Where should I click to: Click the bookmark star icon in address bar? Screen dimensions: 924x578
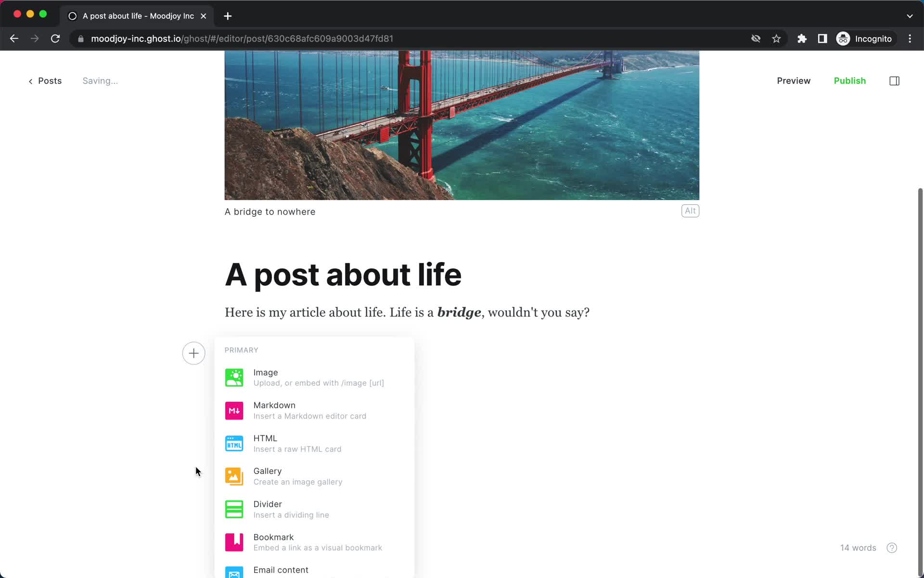(777, 39)
